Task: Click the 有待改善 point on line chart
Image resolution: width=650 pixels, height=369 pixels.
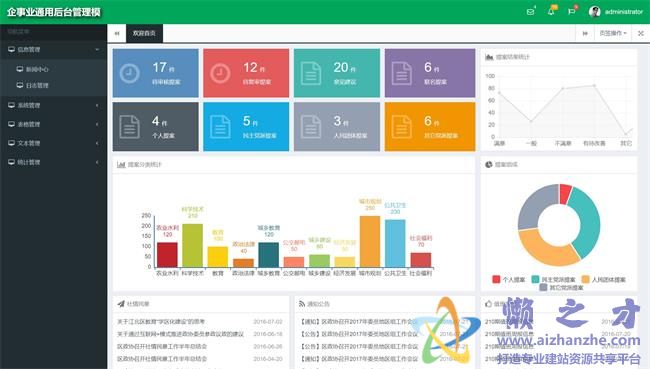Action: 594,85
